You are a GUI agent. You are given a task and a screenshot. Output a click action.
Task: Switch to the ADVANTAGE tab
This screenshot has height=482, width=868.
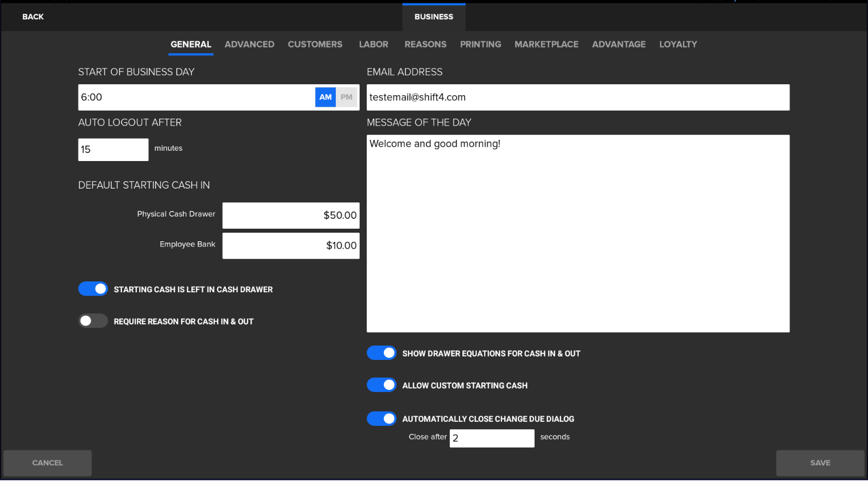pos(619,44)
